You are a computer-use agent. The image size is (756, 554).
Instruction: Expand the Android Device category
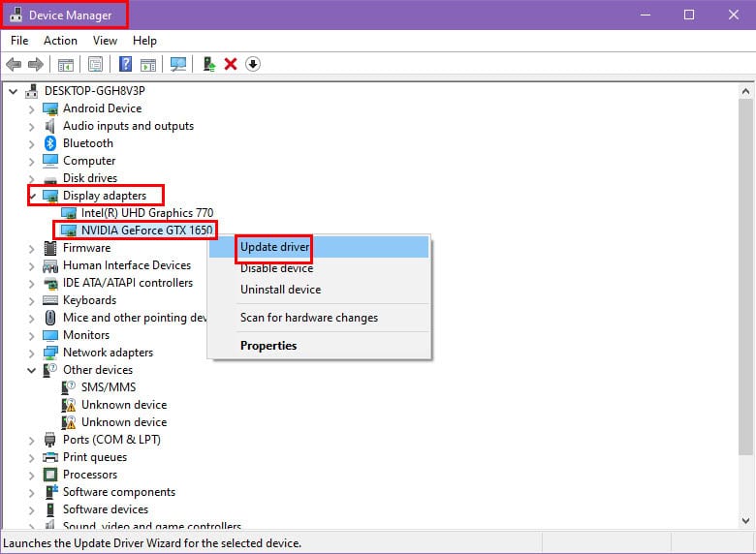pyautogui.click(x=31, y=109)
